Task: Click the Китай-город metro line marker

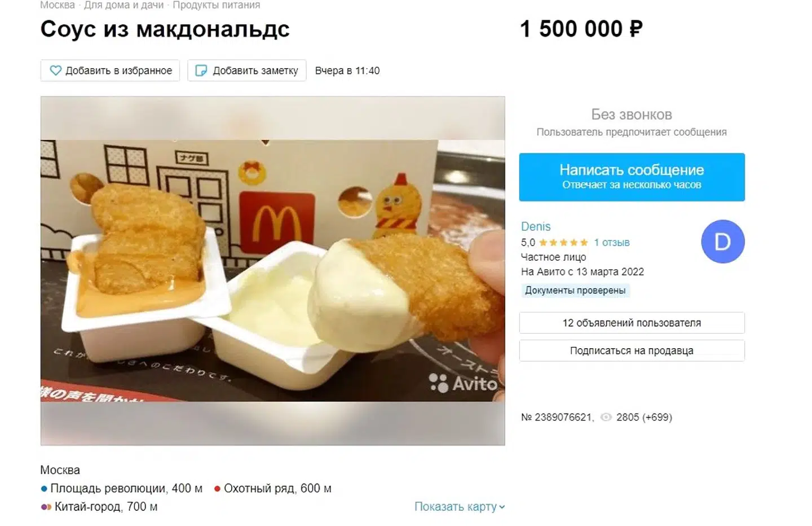Action: click(x=46, y=507)
